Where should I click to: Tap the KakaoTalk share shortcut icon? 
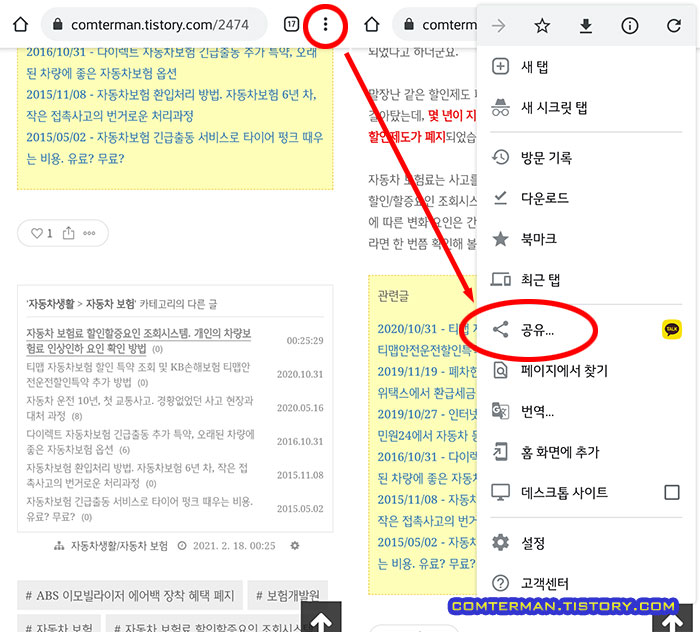point(672,330)
